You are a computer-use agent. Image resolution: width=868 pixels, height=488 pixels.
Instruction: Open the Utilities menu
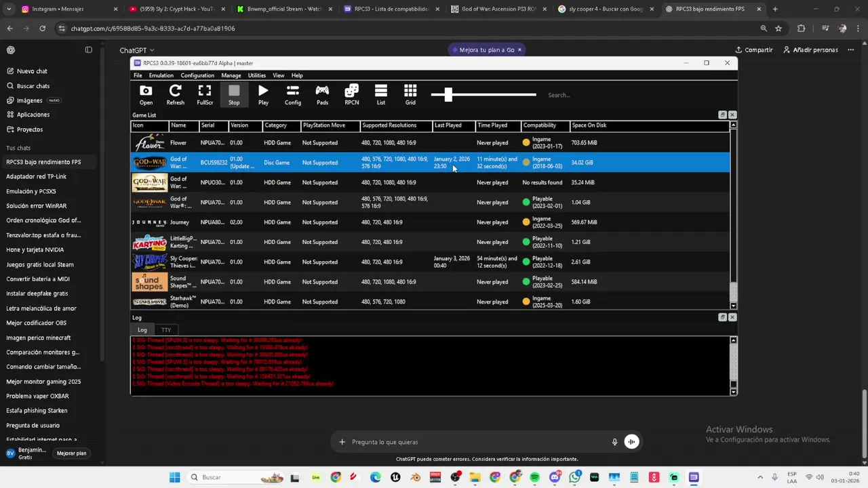pos(257,75)
